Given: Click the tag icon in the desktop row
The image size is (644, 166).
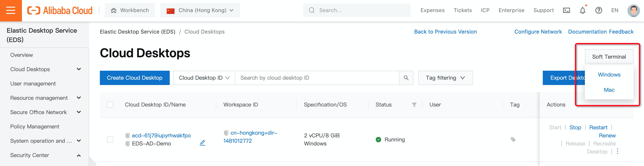Looking at the screenshot, I should click(513, 140).
